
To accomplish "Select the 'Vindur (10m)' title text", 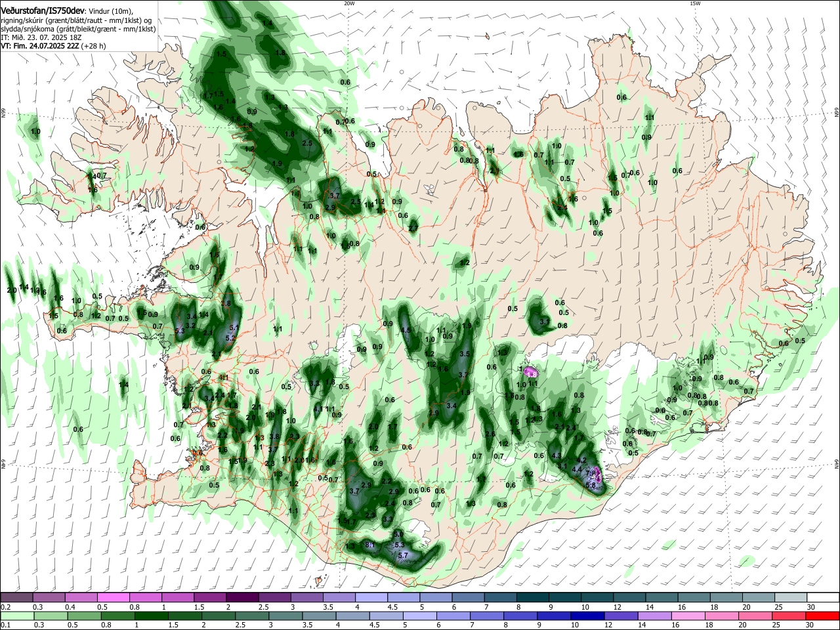I will point(112,11).
